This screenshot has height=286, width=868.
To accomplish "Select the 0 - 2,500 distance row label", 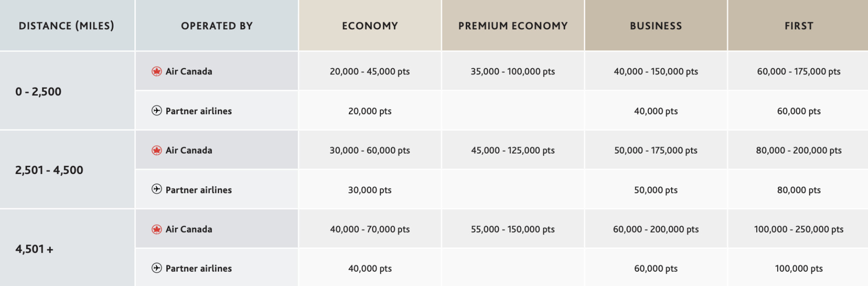I will coord(38,91).
